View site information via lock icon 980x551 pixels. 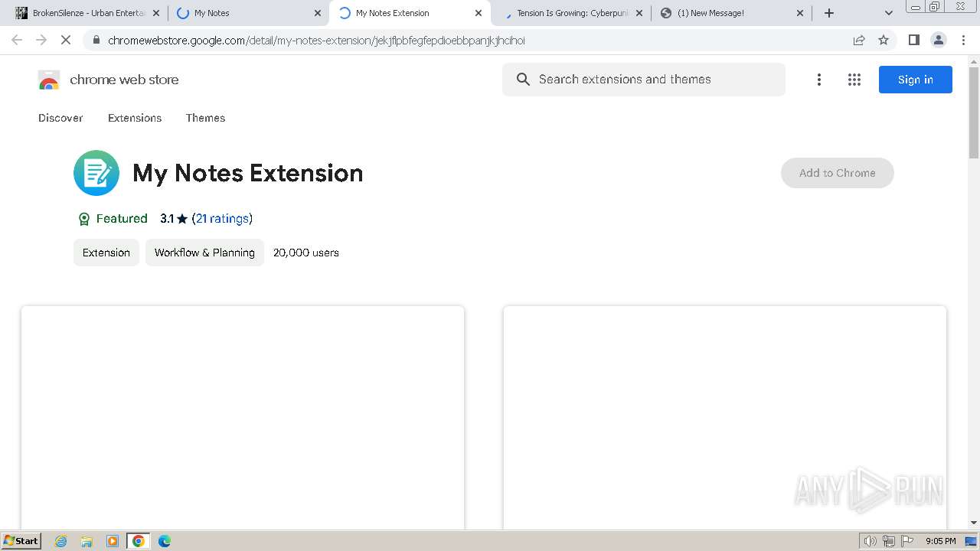(96, 41)
